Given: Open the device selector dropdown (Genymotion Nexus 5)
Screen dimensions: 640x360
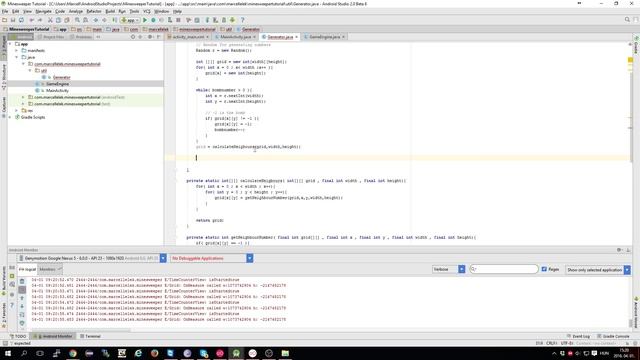Looking at the screenshot, I should [x=163, y=258].
